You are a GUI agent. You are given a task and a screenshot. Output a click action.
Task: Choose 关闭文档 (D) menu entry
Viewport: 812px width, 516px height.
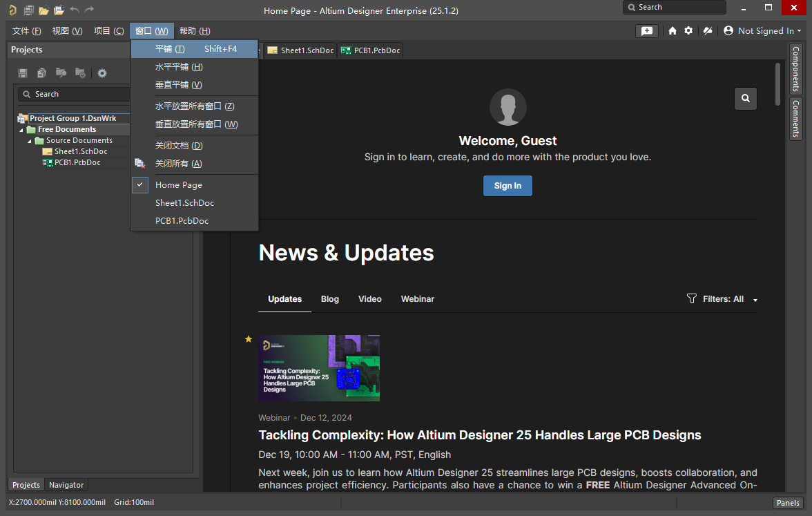click(194, 146)
